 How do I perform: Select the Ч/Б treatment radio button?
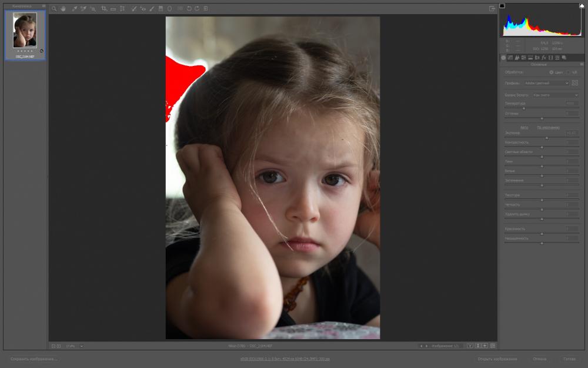pyautogui.click(x=568, y=72)
